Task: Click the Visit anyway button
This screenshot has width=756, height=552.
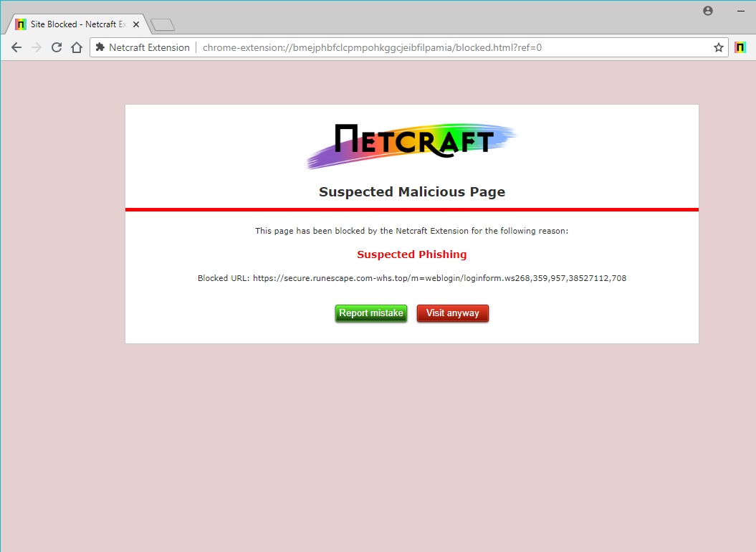Action: 453,313
